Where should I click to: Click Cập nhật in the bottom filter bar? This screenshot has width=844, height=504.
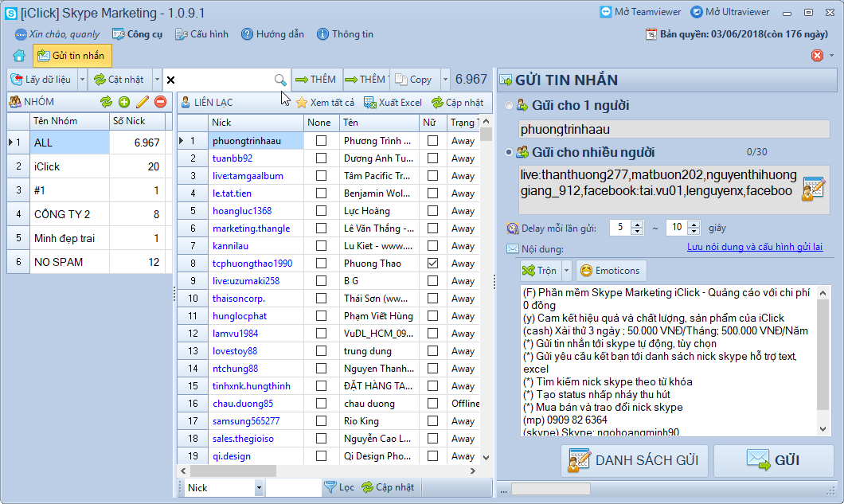pyautogui.click(x=388, y=487)
